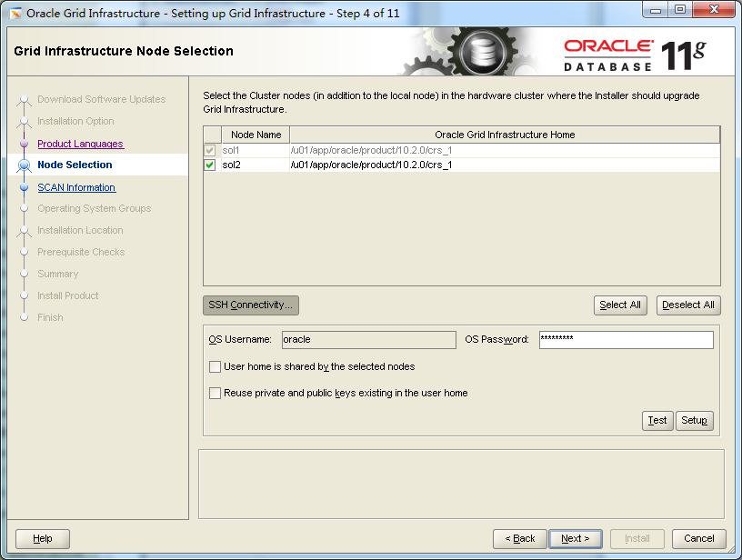
Task: Click the disabled sol1 node checkbox
Action: 210,150
